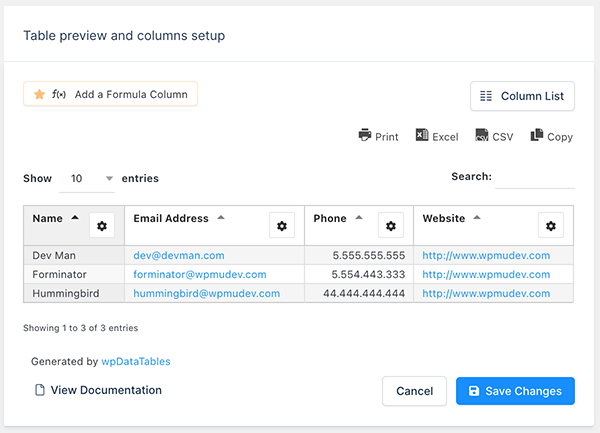Follow the wpDataTables link
Screen dimensions: 600x433
click(x=129, y=361)
